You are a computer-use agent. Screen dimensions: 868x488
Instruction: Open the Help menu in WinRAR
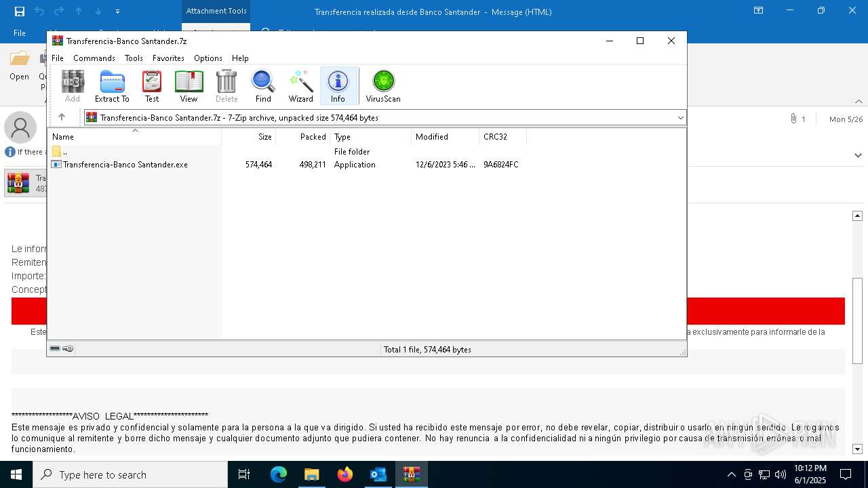click(240, 58)
